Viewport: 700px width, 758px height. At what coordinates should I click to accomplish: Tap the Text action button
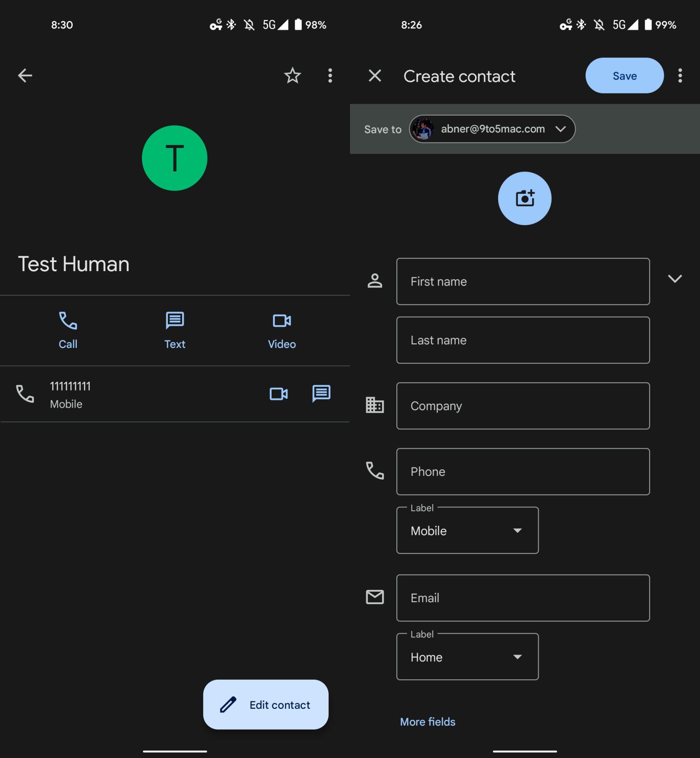175,330
